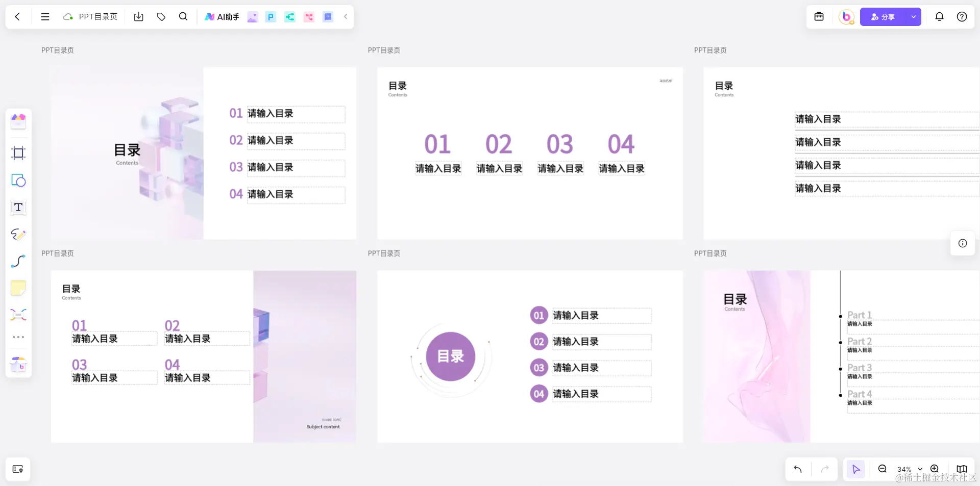
Task: Expand the more tools menu via ellipsis icon
Action: click(18, 337)
